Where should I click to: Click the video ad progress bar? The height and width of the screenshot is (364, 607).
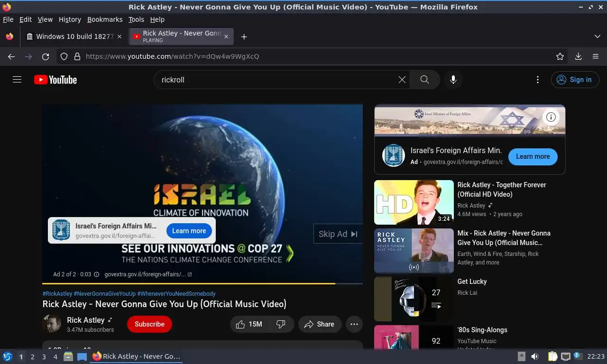tap(202, 283)
